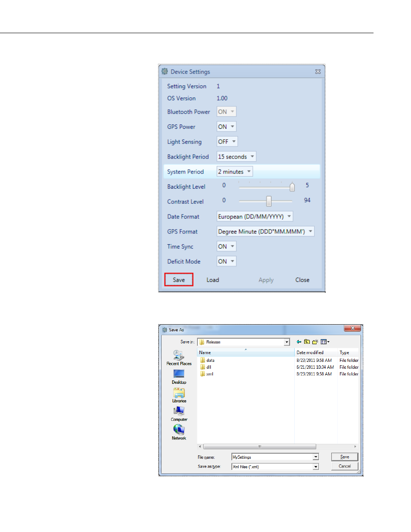Image resolution: width=411 pixels, height=532 pixels.
Task: Click the Device Settings gear icon
Action: tap(165, 72)
